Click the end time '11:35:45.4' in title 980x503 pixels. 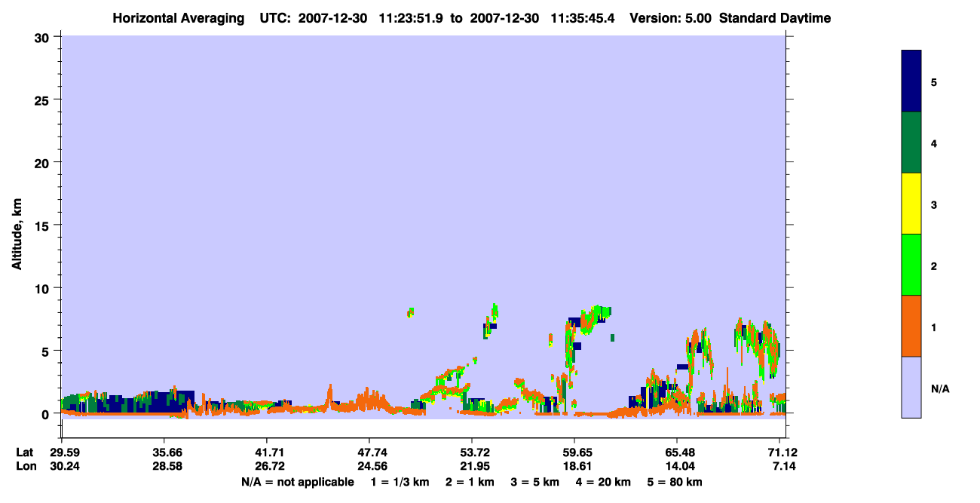click(583, 18)
